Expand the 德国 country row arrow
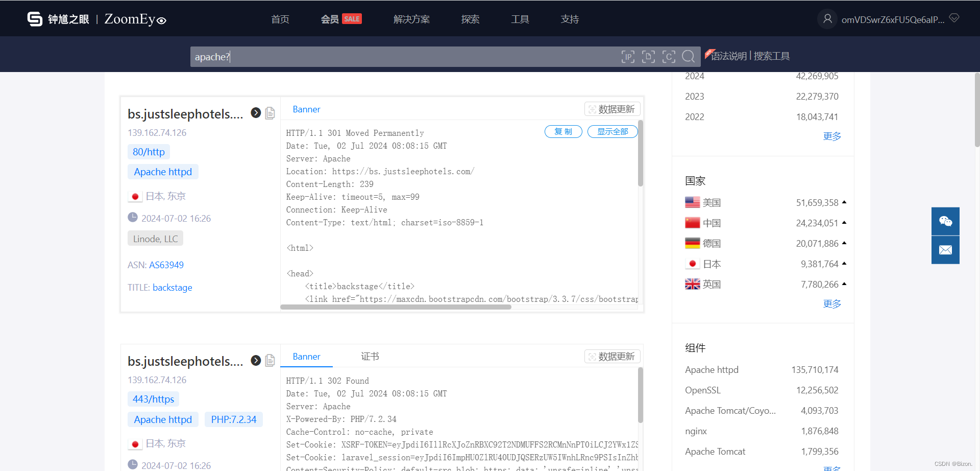The image size is (980, 471). 844,243
